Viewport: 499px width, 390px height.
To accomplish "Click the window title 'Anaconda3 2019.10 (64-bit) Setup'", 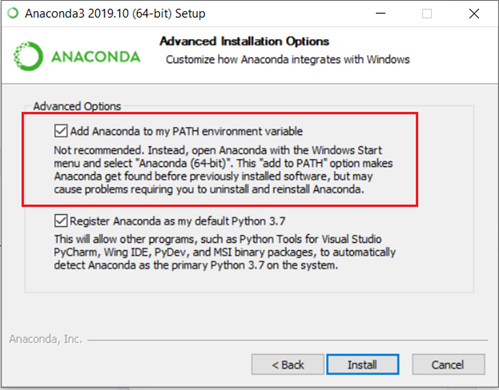I will tap(115, 14).
